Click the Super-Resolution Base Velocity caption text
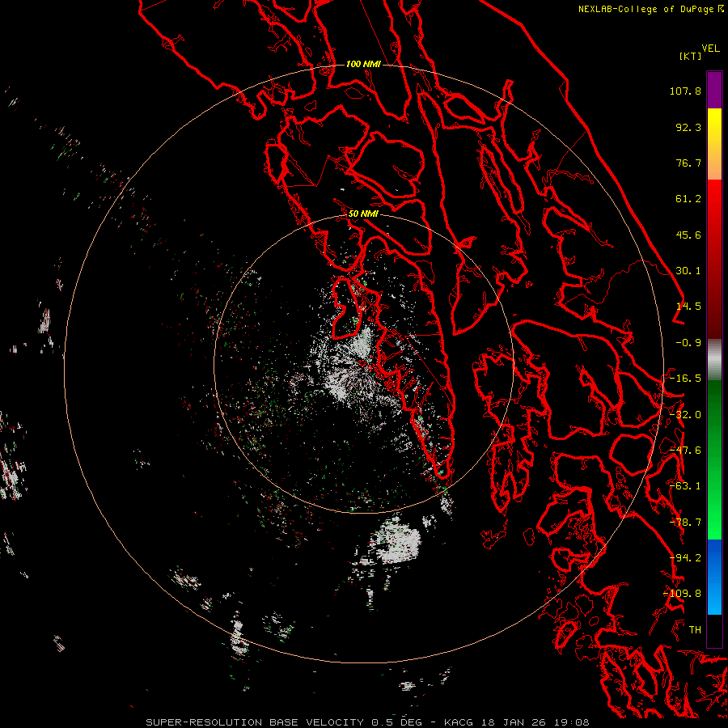 [256, 722]
